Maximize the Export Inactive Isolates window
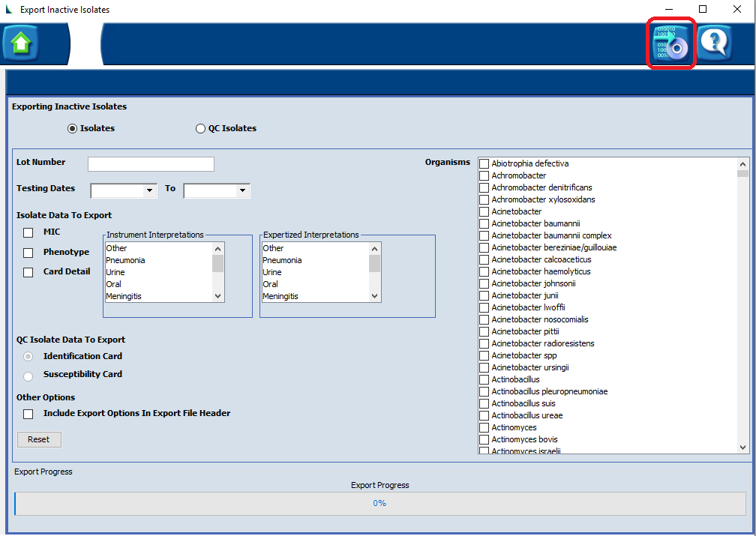Viewport: 756px width, 536px height. [x=703, y=9]
